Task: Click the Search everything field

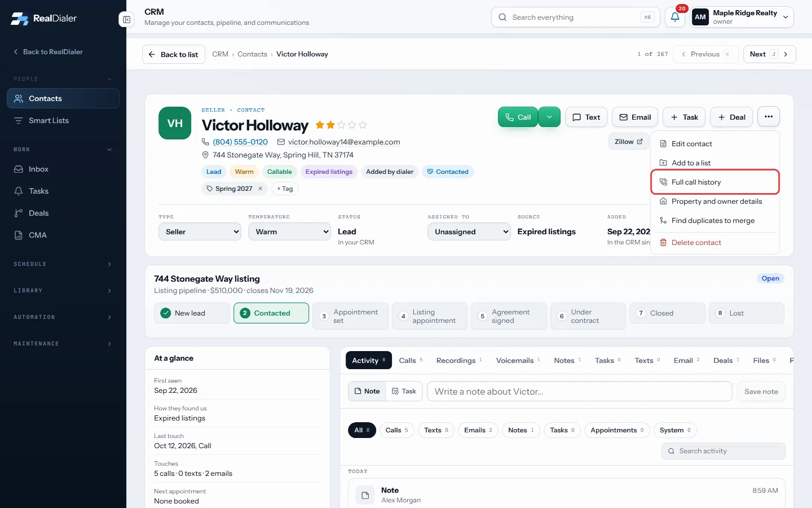Action: pos(575,17)
